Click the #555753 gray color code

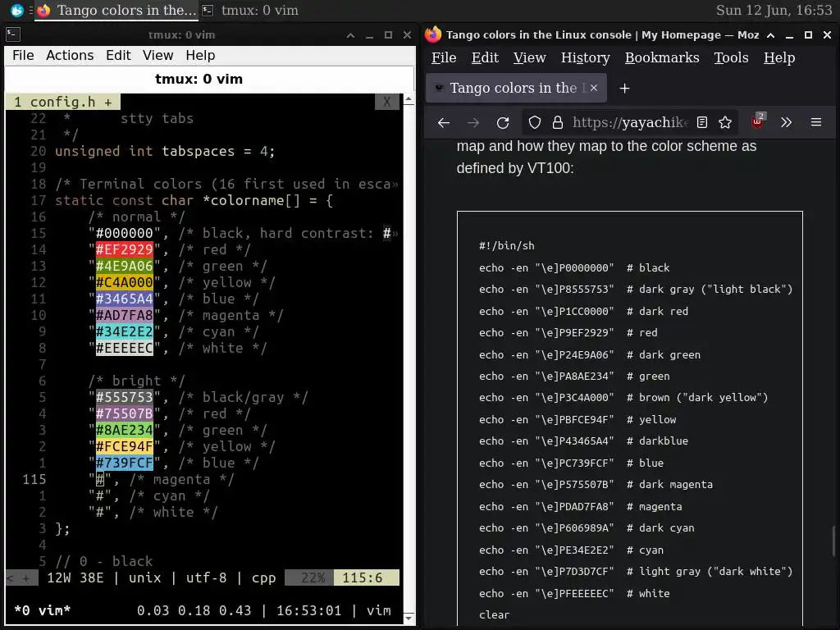(x=125, y=398)
